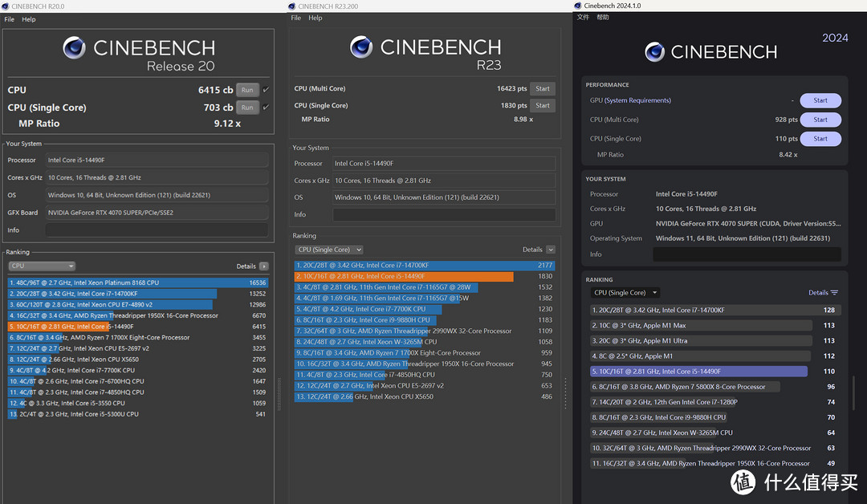This screenshot has width=867, height=504.
Task: Select 2024 ranking row 8C Apple M1
Action: pos(715,356)
